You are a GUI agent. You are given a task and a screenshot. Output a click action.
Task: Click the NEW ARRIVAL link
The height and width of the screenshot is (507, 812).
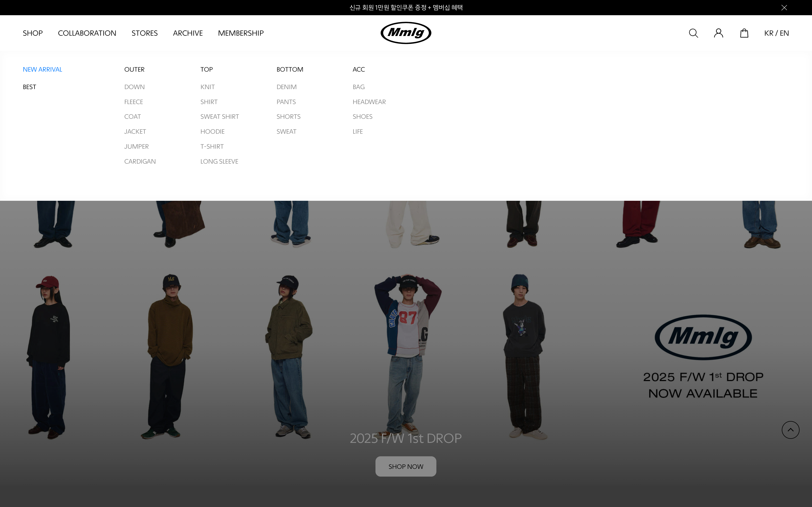point(42,69)
